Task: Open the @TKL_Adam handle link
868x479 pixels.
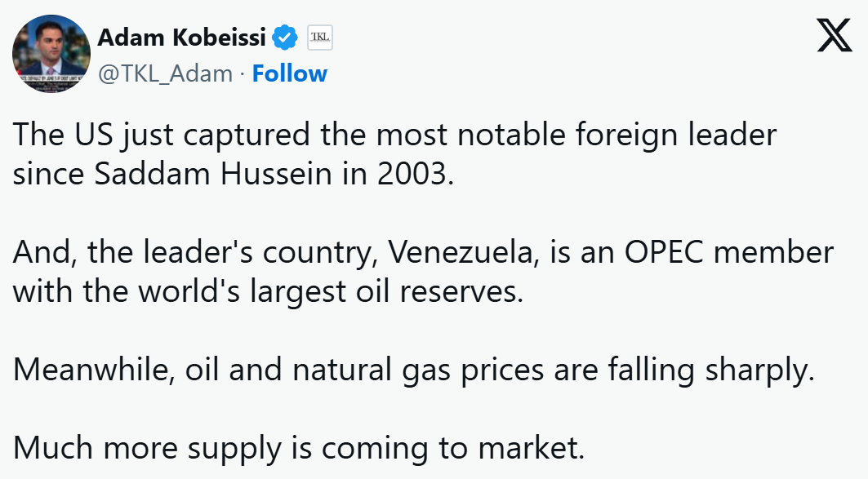Action: (165, 73)
